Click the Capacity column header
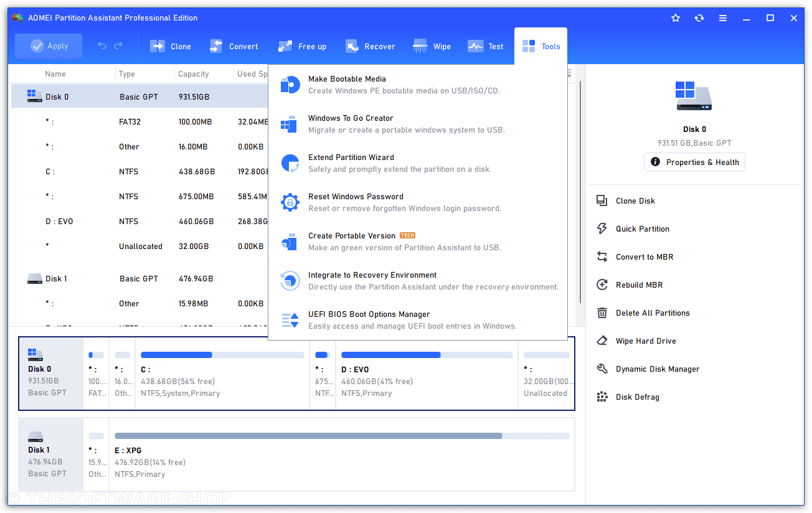 coord(194,73)
